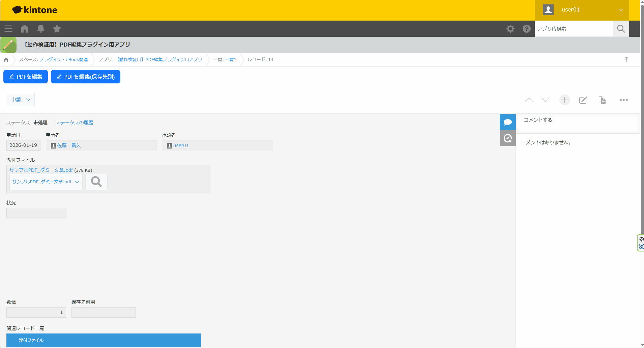Viewport: 644px width, 348px height.
Task: Open the notifications bell
Action: click(41, 29)
